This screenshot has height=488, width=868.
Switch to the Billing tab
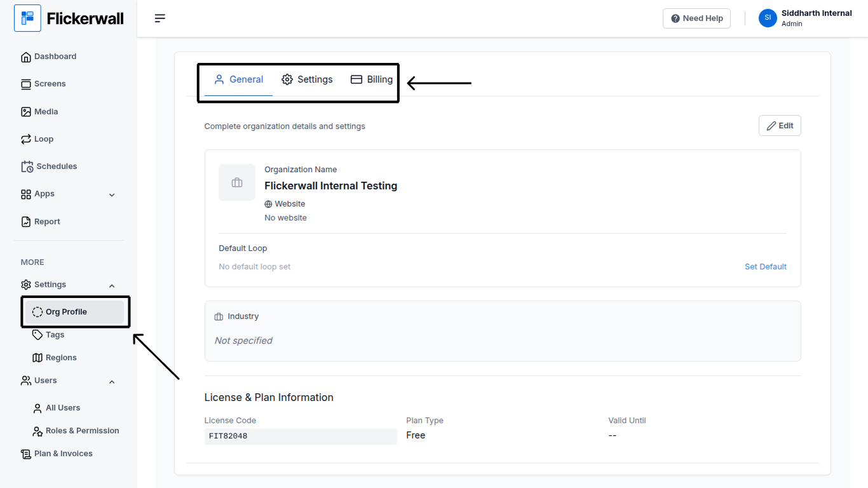pos(372,79)
